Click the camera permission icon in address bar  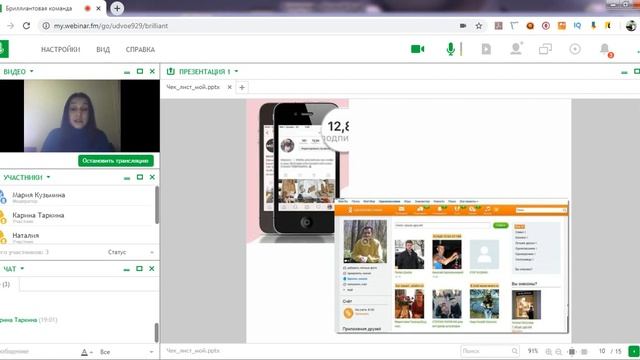coord(463,26)
